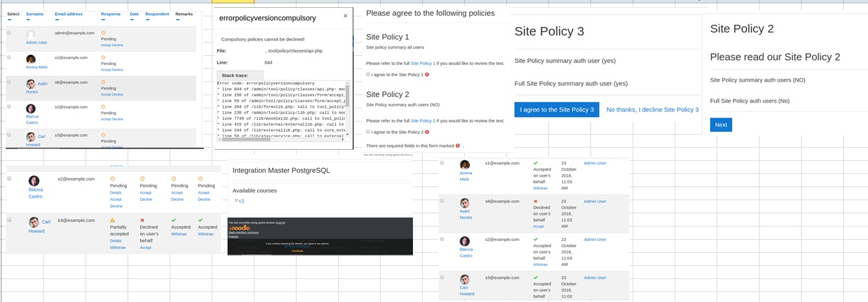
Task: Click the Partially accepted warning triangle icon
Action: pyautogui.click(x=112, y=221)
